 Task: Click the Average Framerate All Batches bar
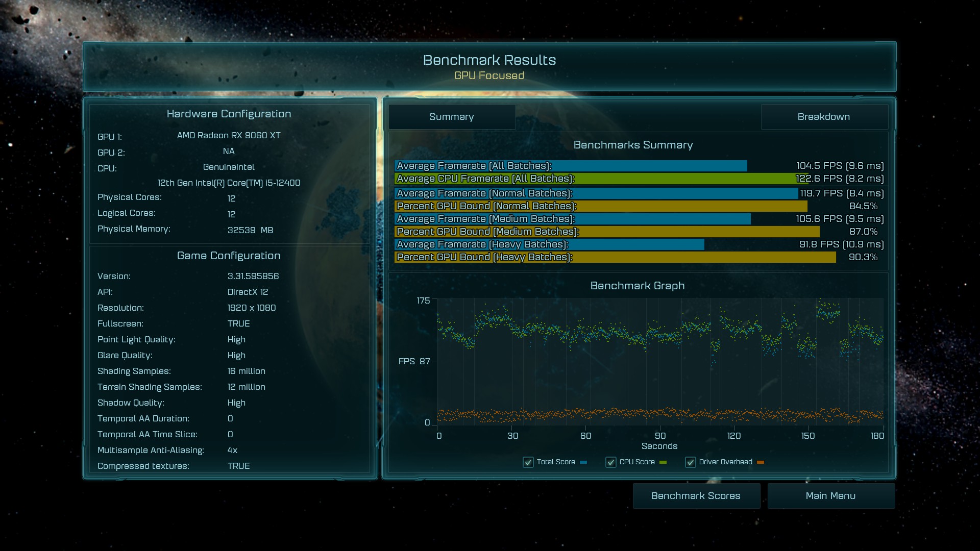pos(570,166)
